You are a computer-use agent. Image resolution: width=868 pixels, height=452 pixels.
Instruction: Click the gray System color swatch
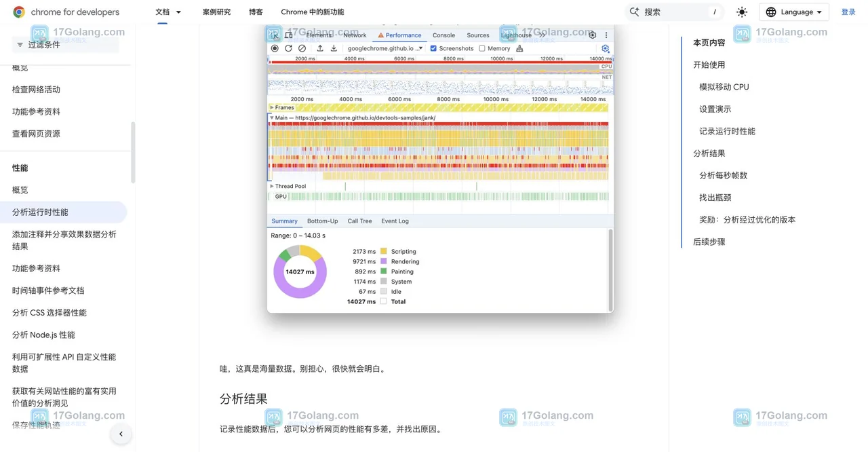pos(384,281)
